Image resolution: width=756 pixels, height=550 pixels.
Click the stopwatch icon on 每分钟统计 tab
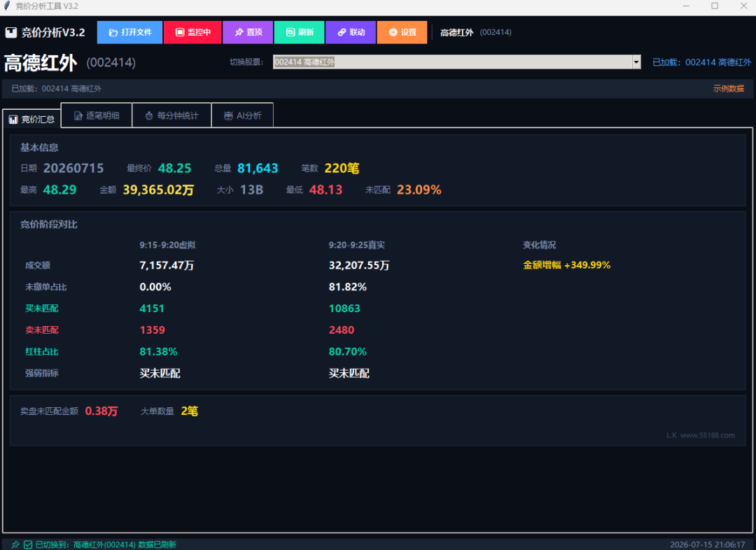(x=149, y=115)
